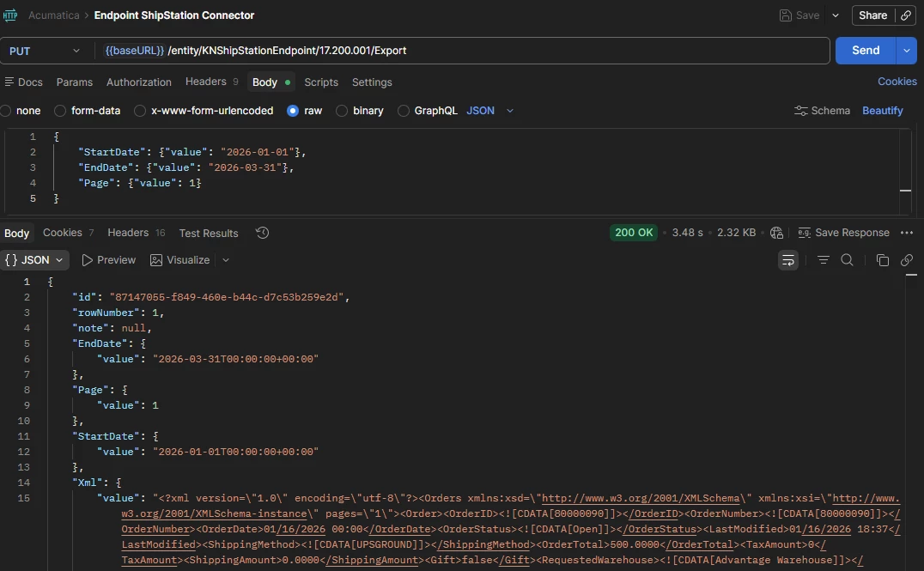
Task: Click the {{baseURL}} variable
Action: tap(134, 51)
